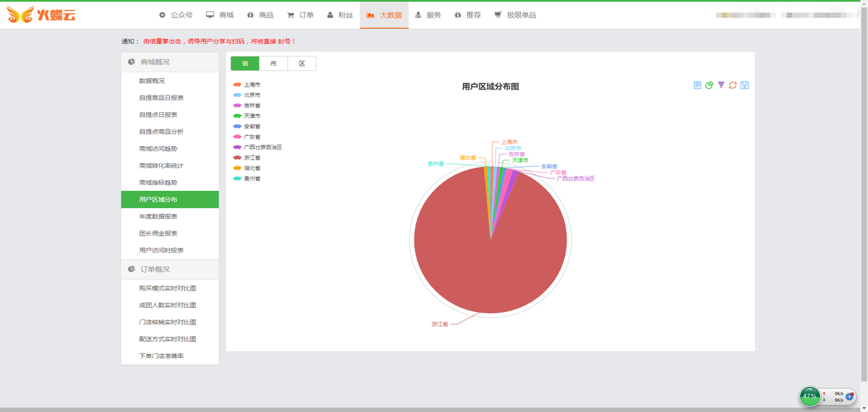Open the 极限单品 menu
This screenshot has width=868, height=412.
click(x=515, y=15)
